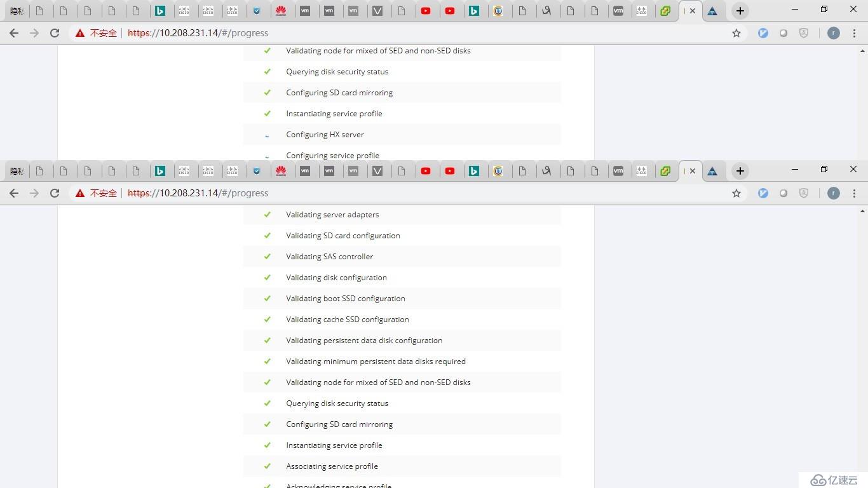The image size is (868, 488).
Task: Select blue triangle tab in lower window
Action: coord(712,171)
